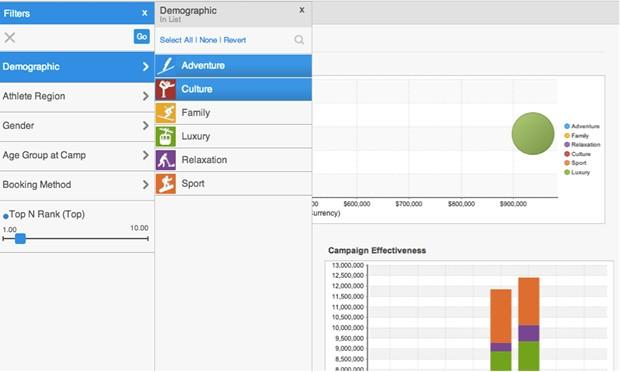Expand the Gender filter chevron
This screenshot has height=372, width=620.
146,126
